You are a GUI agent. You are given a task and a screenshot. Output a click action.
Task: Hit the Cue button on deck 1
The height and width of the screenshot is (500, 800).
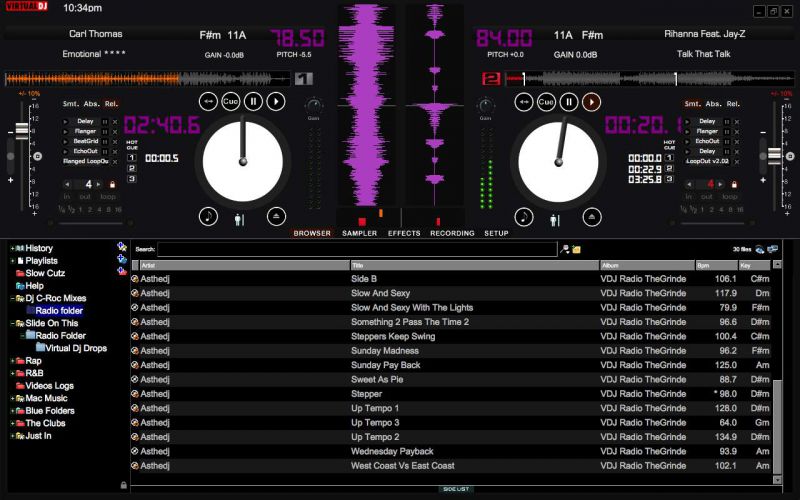(x=231, y=102)
